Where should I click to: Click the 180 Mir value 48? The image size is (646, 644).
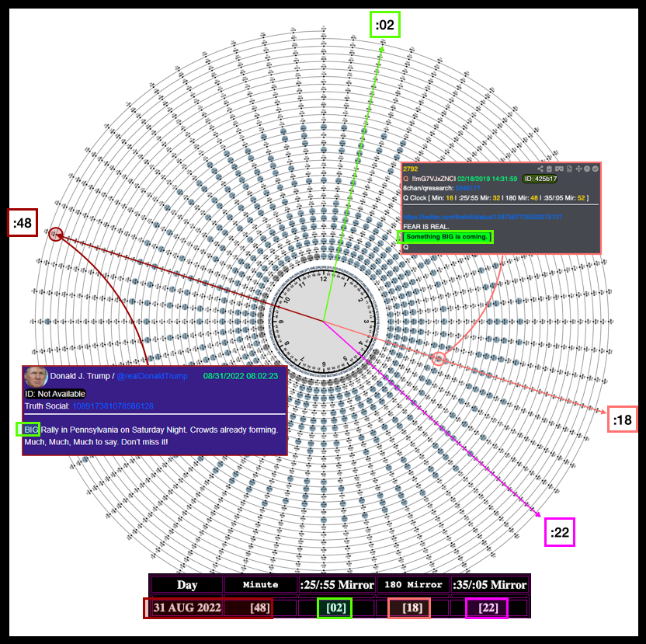point(534,198)
